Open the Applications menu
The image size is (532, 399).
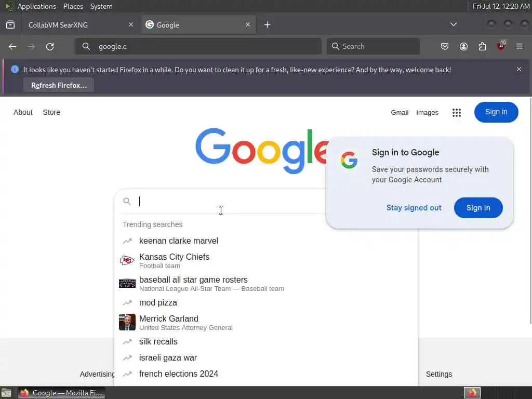37,6
